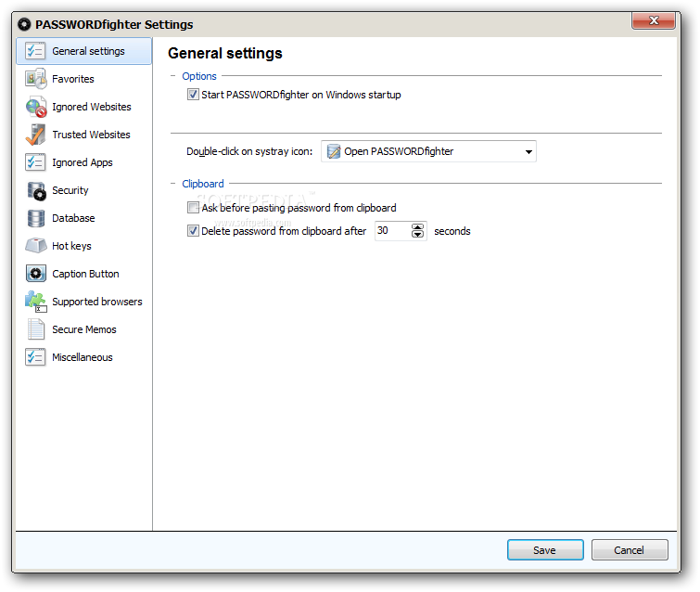Toggle Delete password from clipboard after checkbox
The height and width of the screenshot is (592, 700).
coord(193,231)
